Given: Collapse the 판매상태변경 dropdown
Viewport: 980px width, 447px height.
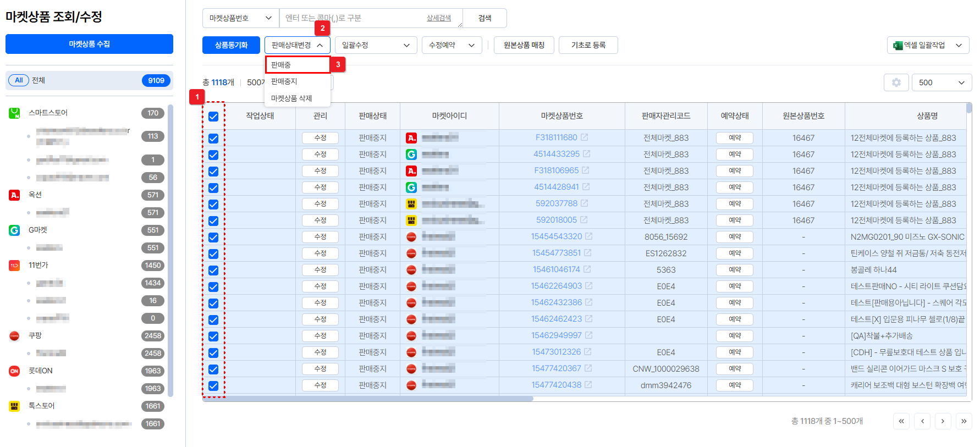Looking at the screenshot, I should [x=298, y=45].
